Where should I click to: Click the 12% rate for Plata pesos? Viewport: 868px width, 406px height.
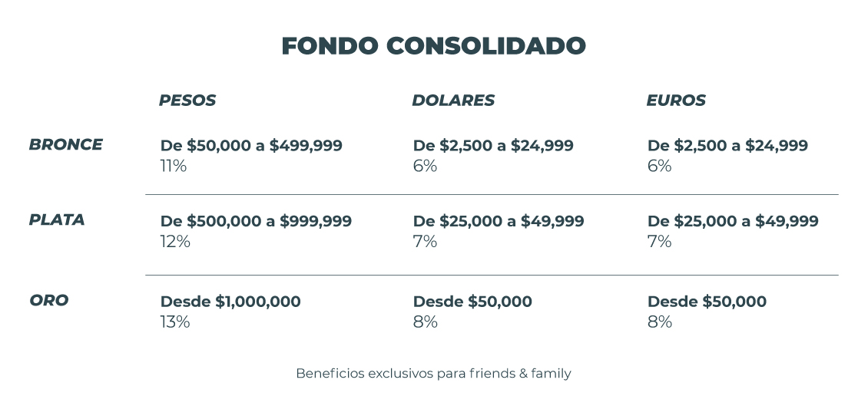pyautogui.click(x=174, y=242)
